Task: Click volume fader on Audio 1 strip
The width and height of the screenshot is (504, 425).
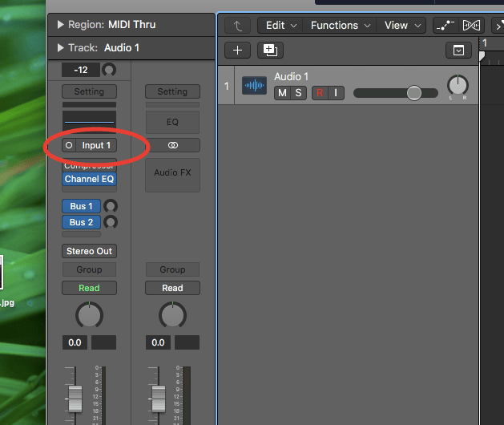Action: click(75, 399)
